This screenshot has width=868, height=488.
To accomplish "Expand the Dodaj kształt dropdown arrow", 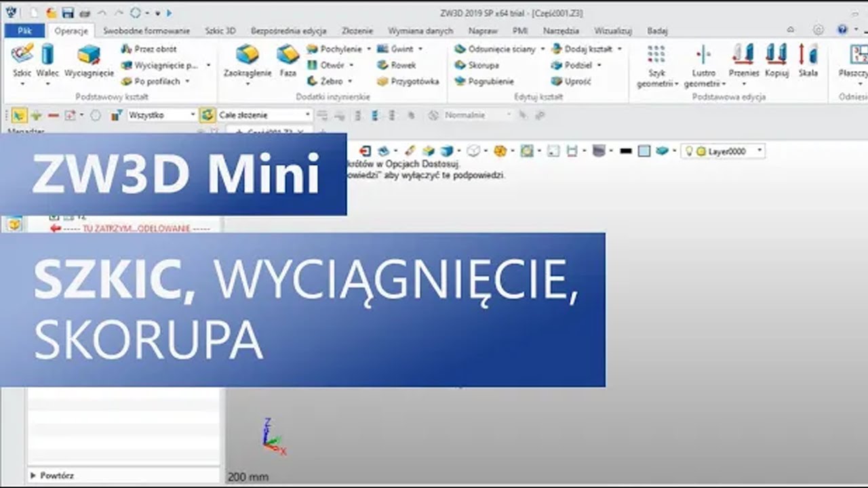I will point(619,49).
